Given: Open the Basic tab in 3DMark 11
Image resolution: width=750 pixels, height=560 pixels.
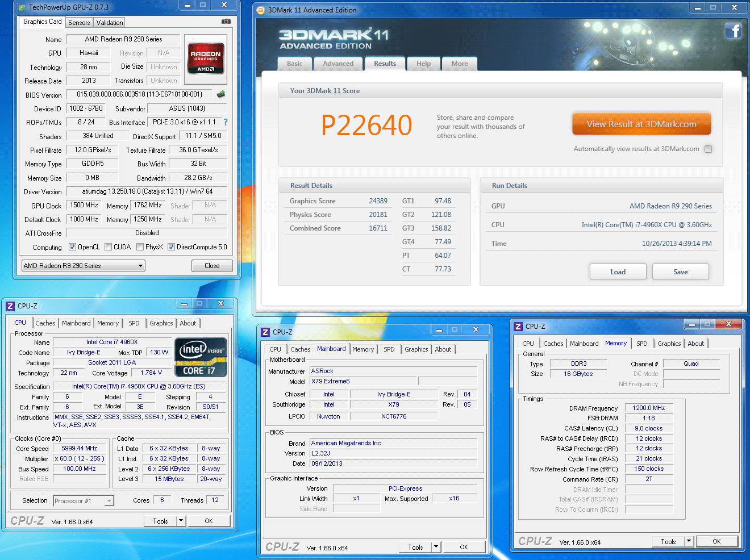Looking at the screenshot, I should [295, 64].
